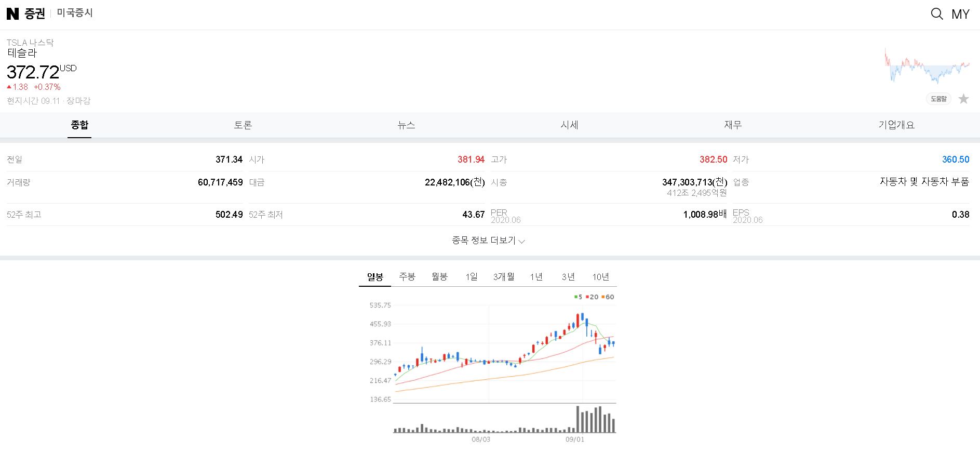This screenshot has width=980, height=452.
Task: Open the 미국증시 section link
Action: tap(75, 13)
